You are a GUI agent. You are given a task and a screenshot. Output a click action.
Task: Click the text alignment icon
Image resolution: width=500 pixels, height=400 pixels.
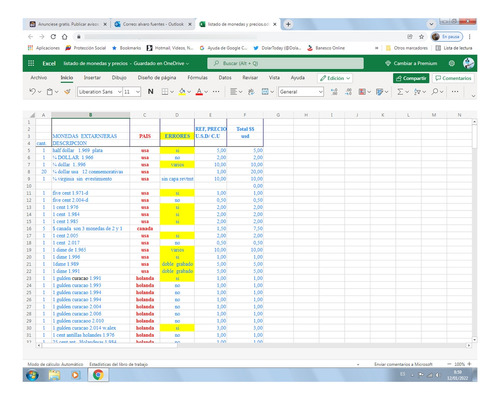[x=234, y=91]
